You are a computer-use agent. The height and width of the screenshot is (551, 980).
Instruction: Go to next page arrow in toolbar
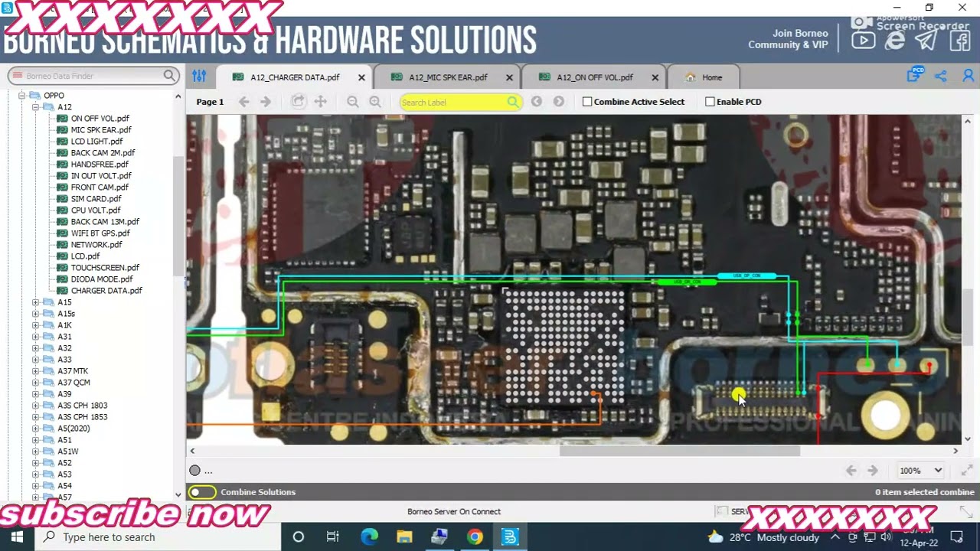[x=266, y=102]
